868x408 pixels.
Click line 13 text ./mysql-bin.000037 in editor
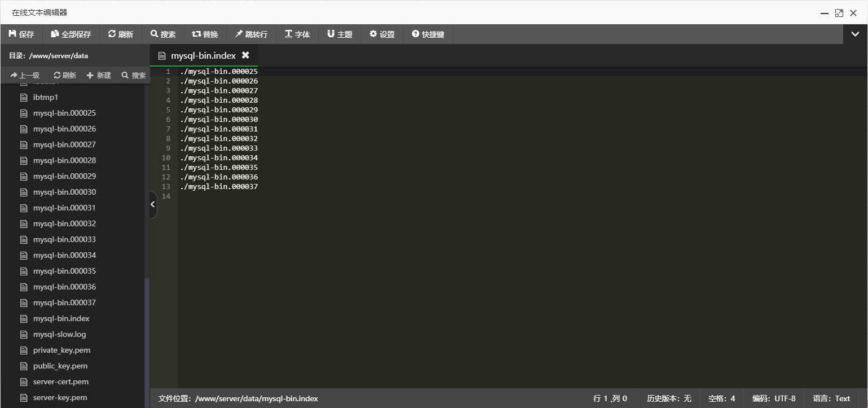(219, 187)
